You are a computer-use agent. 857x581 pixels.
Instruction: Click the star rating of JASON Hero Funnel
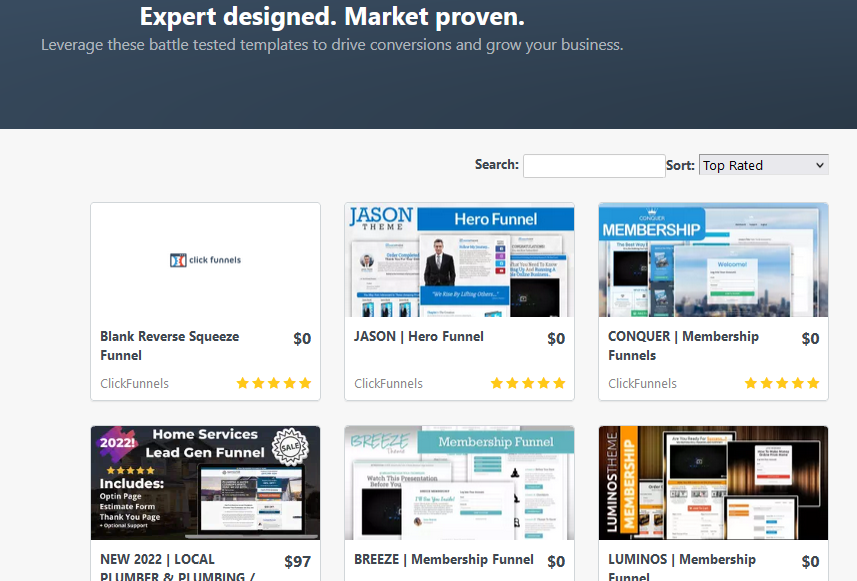coord(528,383)
